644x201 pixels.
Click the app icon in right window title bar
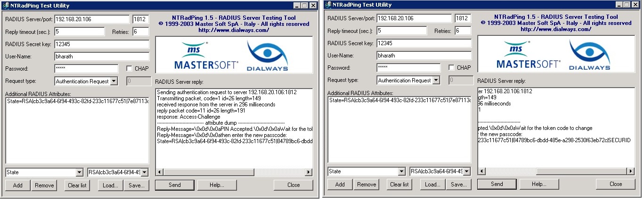(329, 6)
